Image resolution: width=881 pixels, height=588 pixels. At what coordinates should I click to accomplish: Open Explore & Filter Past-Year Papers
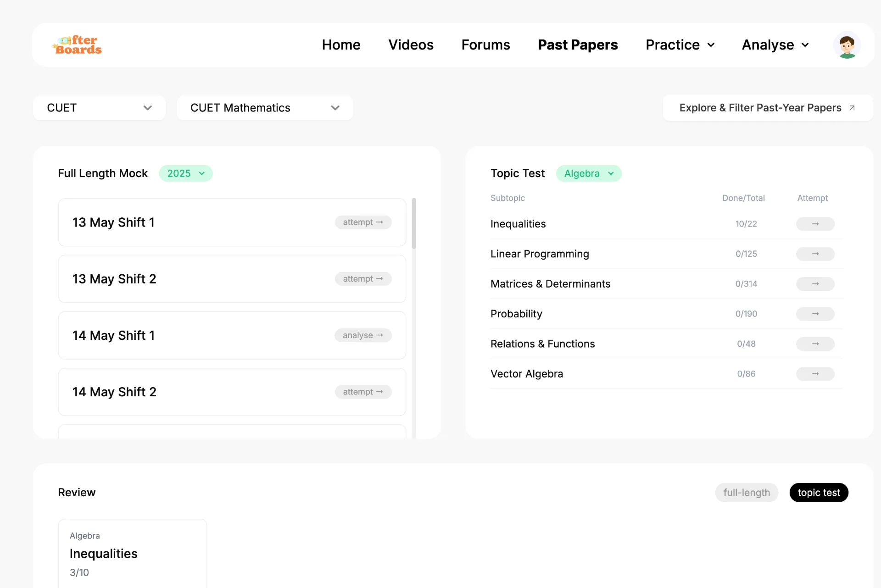(768, 108)
